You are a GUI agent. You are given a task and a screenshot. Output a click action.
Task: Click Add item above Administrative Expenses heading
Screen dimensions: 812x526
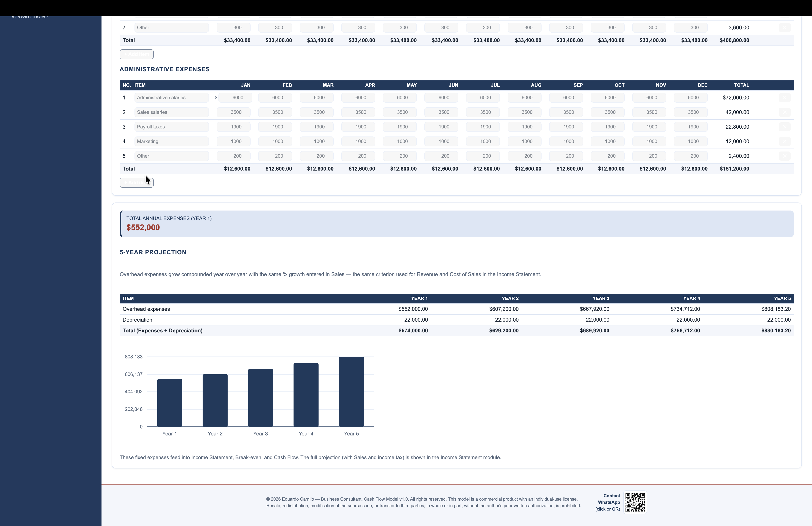pos(136,54)
